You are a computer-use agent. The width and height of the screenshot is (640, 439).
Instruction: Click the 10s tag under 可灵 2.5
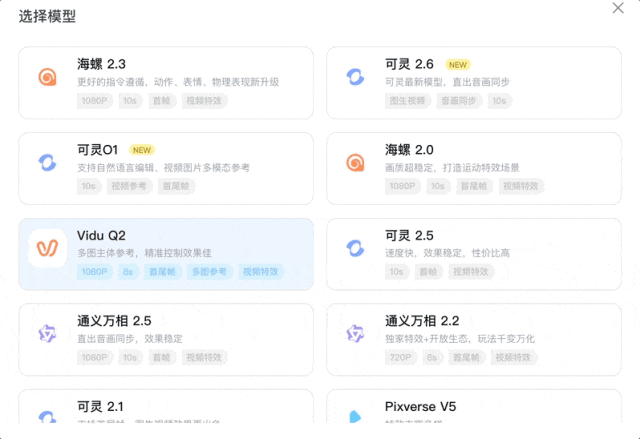(x=396, y=272)
